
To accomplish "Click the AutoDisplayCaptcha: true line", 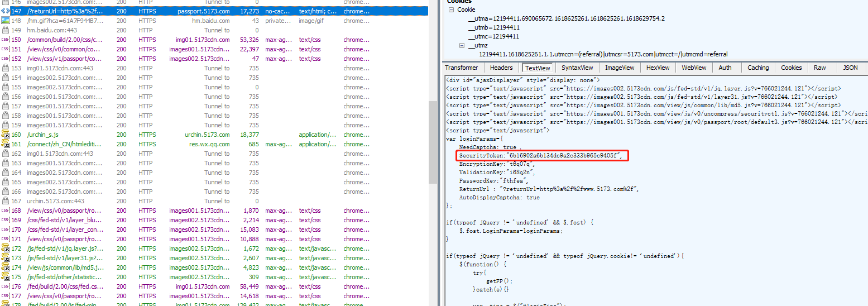I will click(x=499, y=198).
